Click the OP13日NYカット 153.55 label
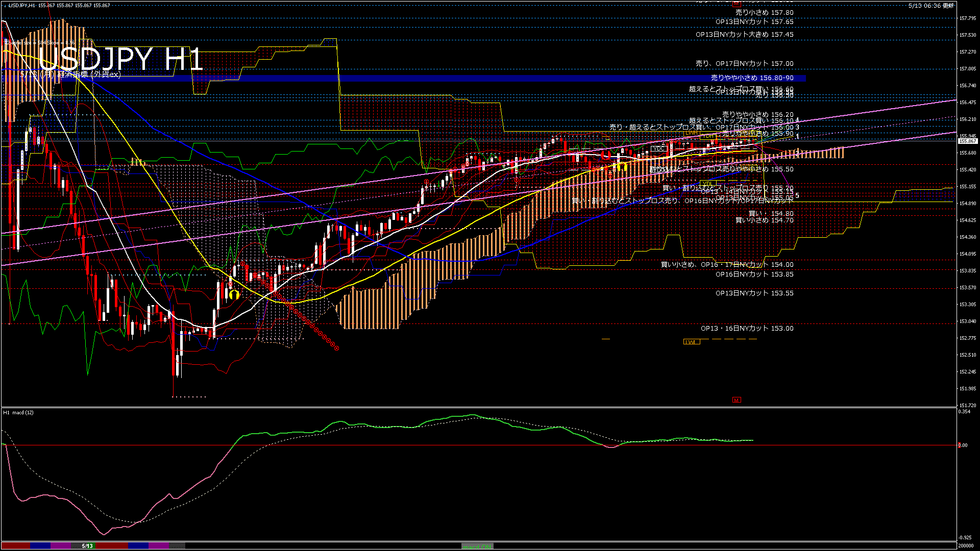 (754, 293)
